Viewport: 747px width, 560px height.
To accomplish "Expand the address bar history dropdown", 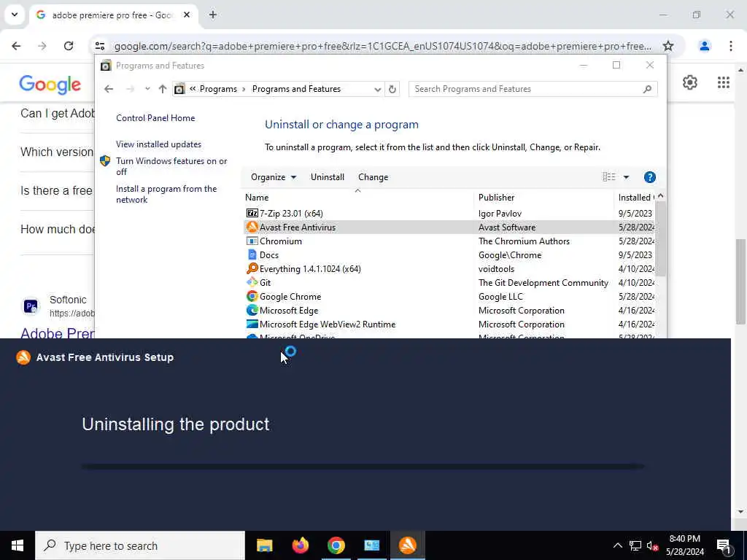I will pos(377,89).
